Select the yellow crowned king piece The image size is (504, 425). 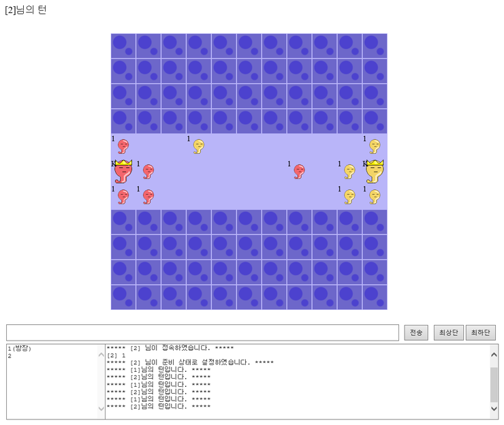[375, 171]
